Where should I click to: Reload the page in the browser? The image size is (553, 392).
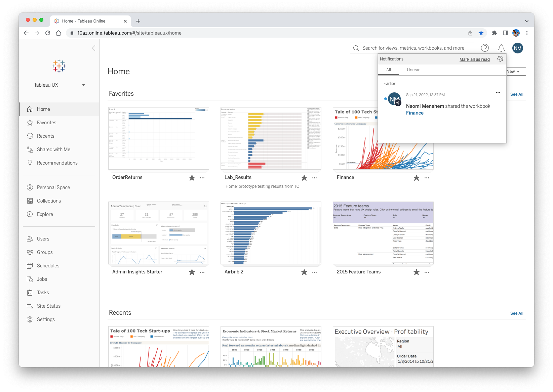[x=48, y=33]
